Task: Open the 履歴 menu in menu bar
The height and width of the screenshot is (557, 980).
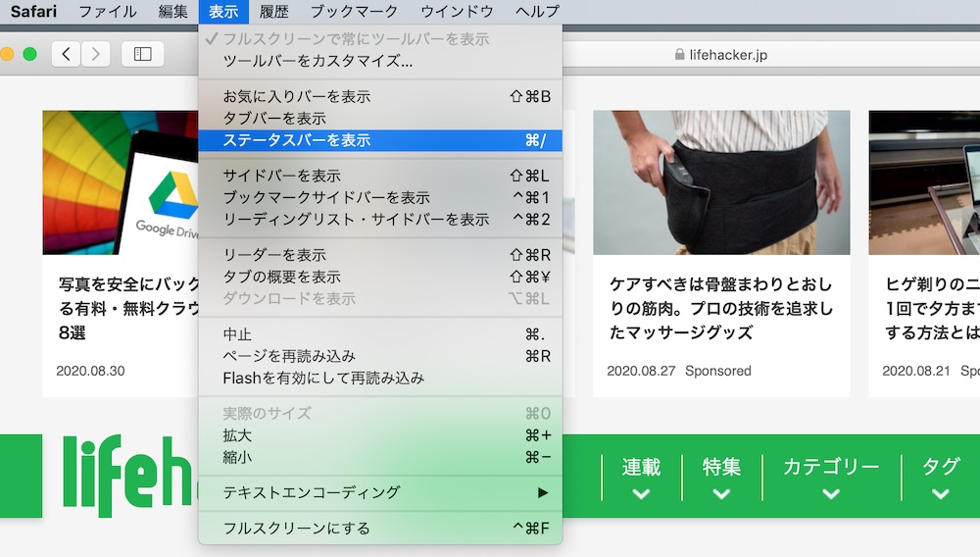Action: point(273,11)
